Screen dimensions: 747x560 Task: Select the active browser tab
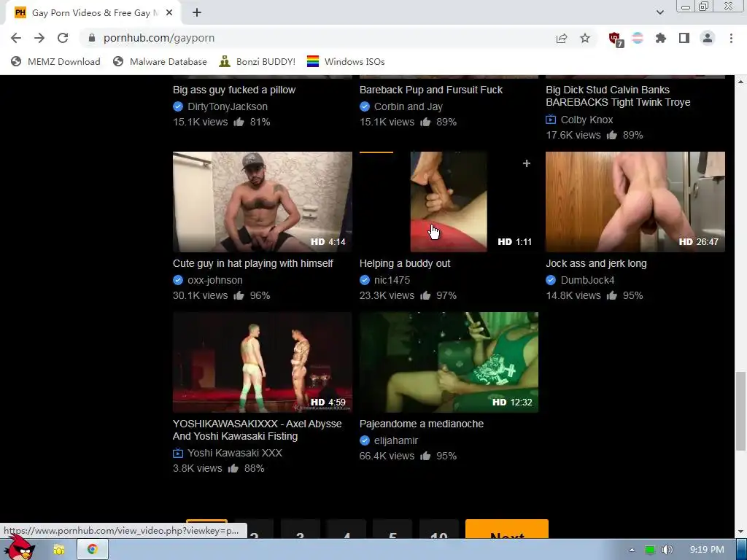click(x=93, y=13)
